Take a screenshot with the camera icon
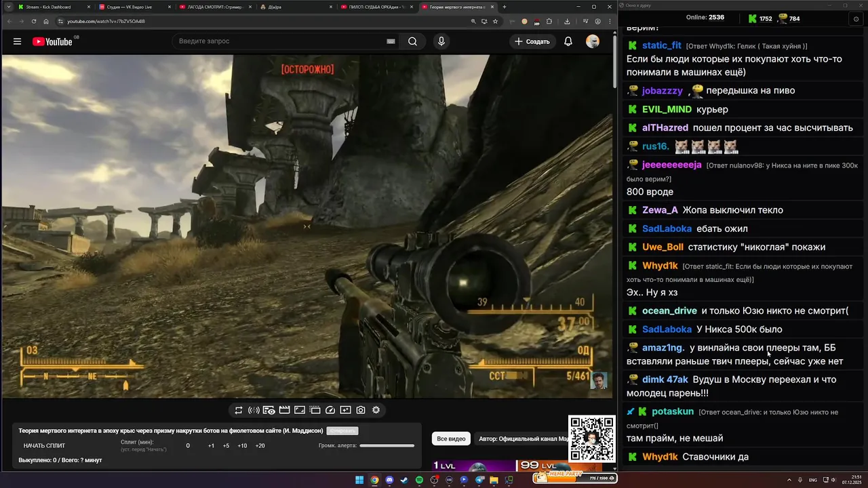Viewport: 868px width, 488px height. 361,410
